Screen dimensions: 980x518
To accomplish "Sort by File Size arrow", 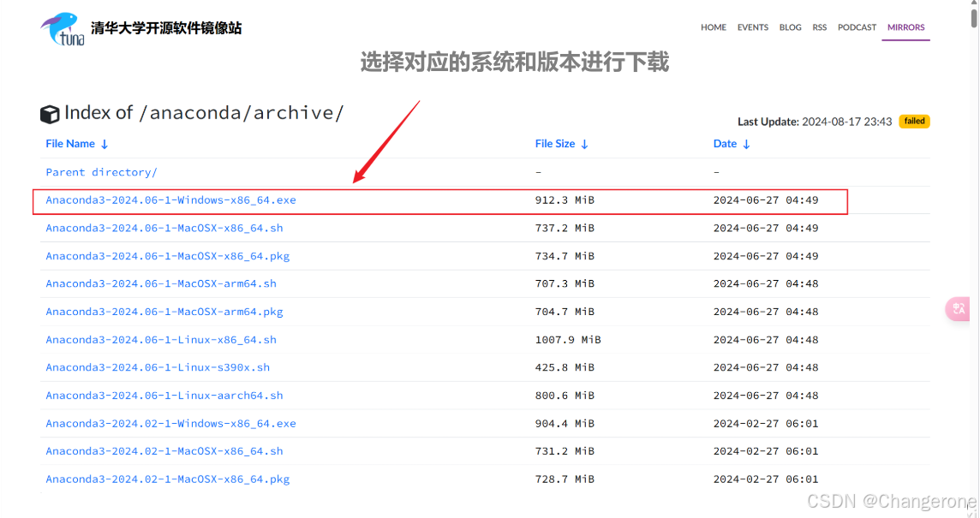I will point(584,145).
